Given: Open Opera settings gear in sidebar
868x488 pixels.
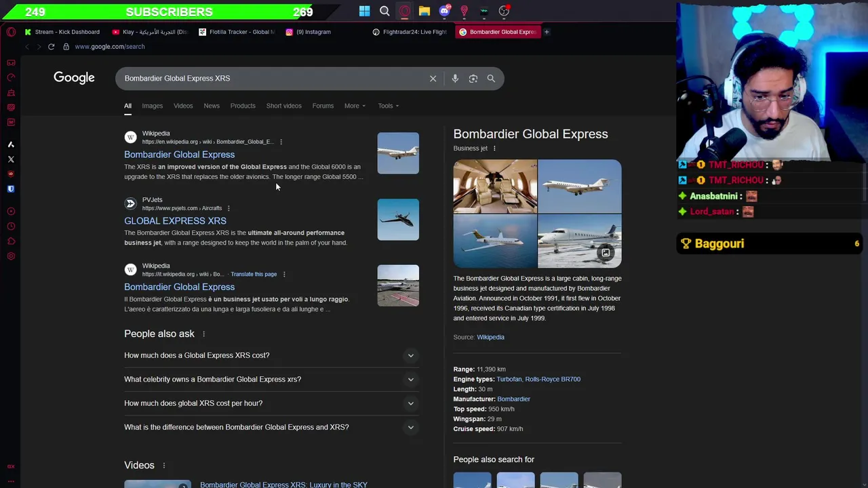Looking at the screenshot, I should point(11,256).
